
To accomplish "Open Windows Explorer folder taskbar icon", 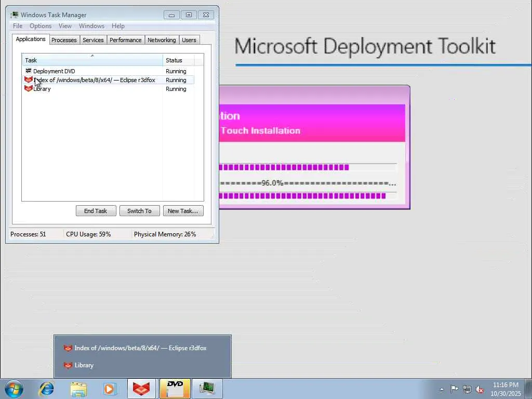I will (79, 389).
